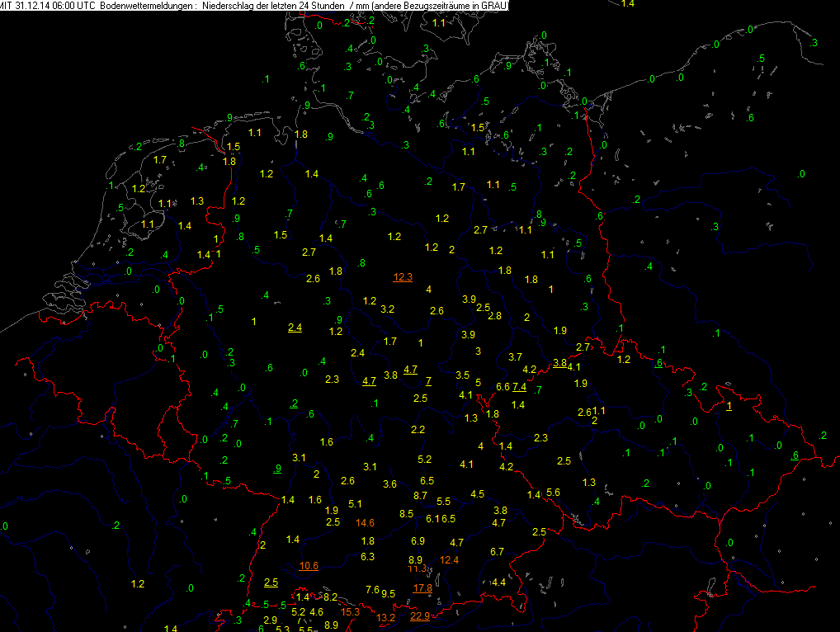Select the 3.2 precipitation measurement
The width and height of the screenshot is (840, 632).
pyautogui.click(x=387, y=309)
